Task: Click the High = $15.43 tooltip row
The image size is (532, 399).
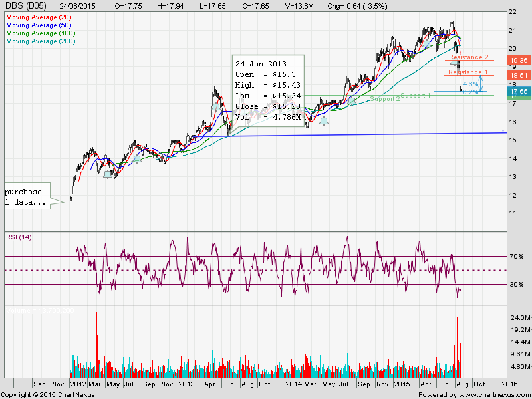Action: pyautogui.click(x=268, y=85)
